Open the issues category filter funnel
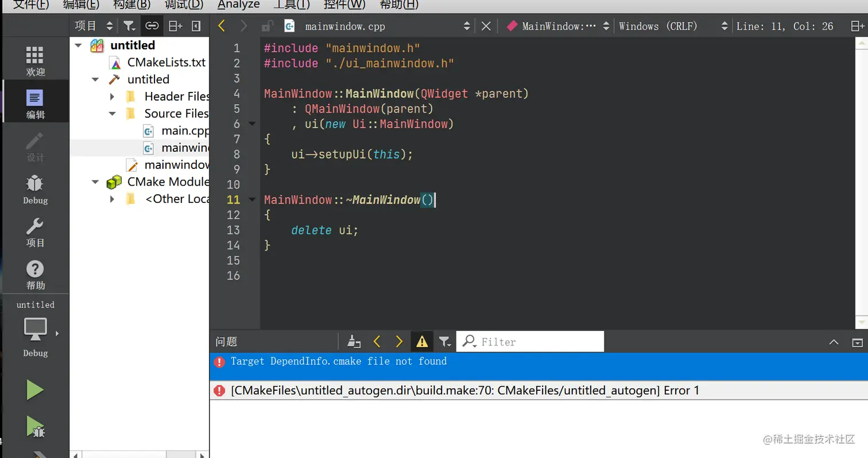The width and height of the screenshot is (868, 458). [445, 341]
